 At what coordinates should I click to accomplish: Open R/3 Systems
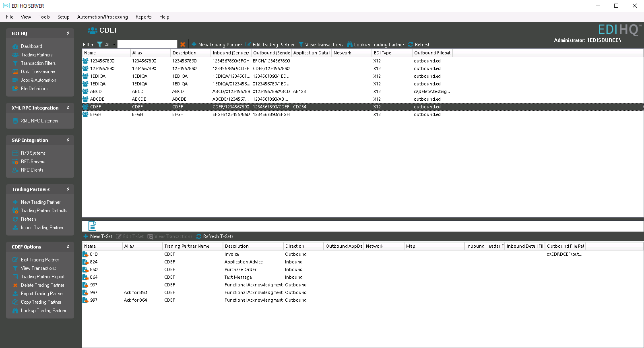click(x=33, y=153)
